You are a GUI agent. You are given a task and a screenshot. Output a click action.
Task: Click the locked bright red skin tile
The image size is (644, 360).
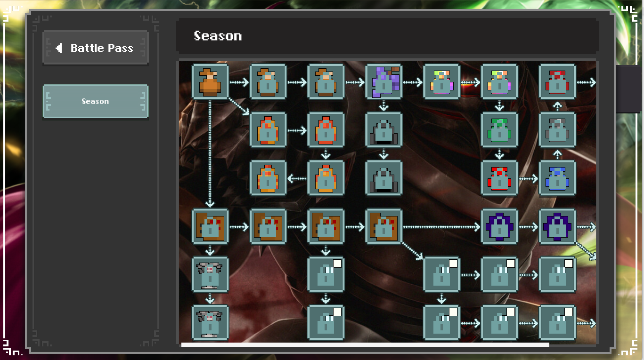[500, 178]
